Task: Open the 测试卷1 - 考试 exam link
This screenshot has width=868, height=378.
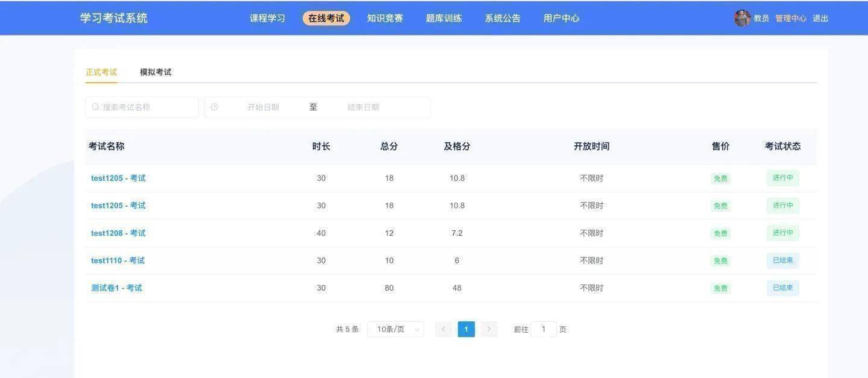Action: pos(116,288)
